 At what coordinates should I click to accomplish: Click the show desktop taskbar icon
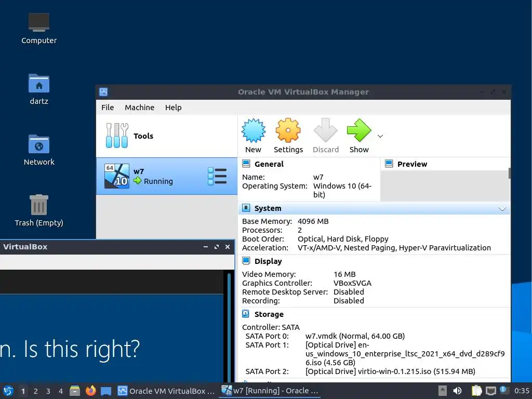pyautogui.click(x=106, y=391)
